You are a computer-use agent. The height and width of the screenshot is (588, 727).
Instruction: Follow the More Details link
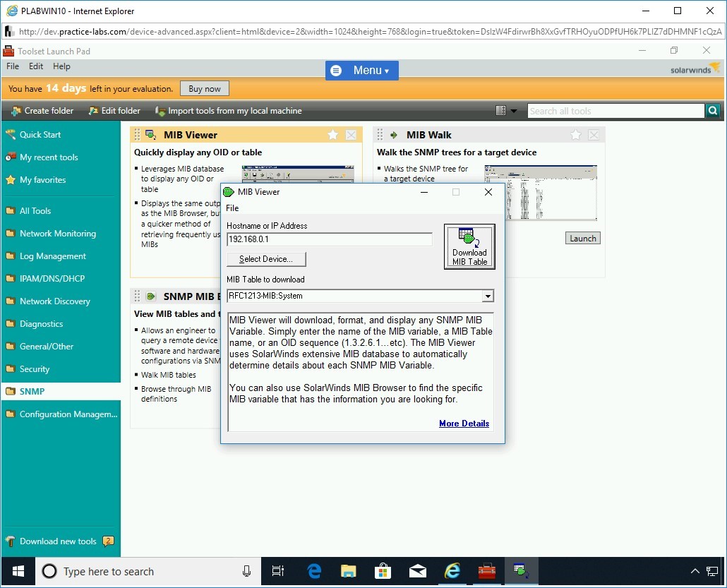[x=464, y=424]
